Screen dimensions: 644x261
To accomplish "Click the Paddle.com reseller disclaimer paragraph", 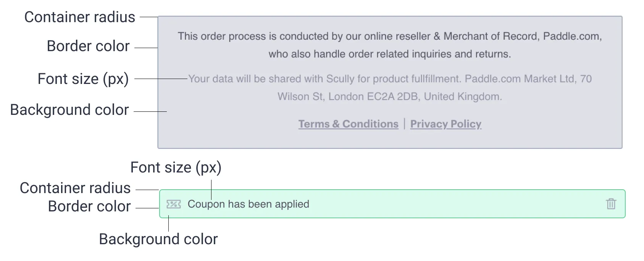I will point(389,45).
